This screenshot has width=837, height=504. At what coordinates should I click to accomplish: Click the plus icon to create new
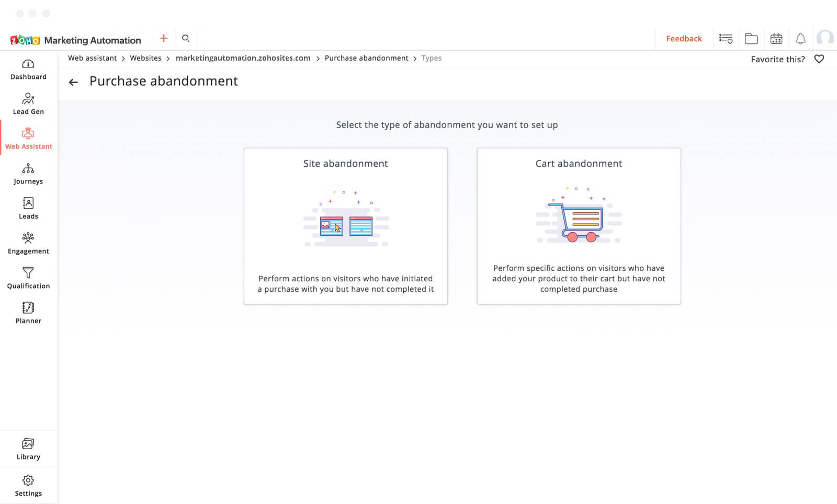click(164, 38)
